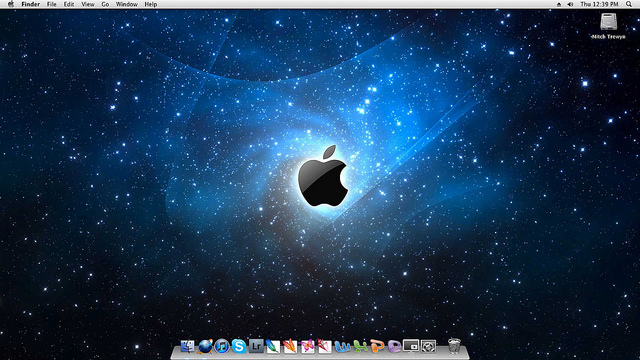Image resolution: width=640 pixels, height=360 pixels.
Task: Launch Microsoft Excel from the dock
Action: 360,346
